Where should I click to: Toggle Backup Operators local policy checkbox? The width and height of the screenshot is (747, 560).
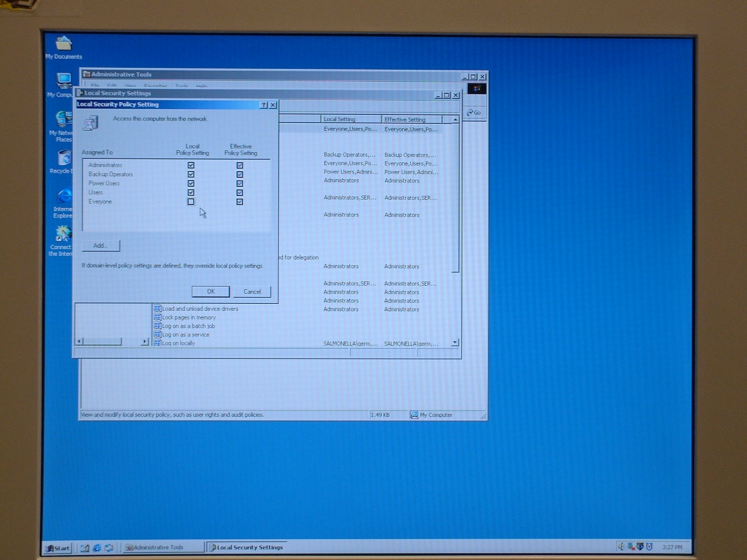click(191, 174)
